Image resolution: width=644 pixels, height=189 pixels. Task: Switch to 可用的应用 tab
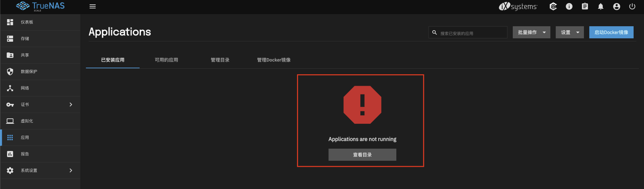point(166,60)
